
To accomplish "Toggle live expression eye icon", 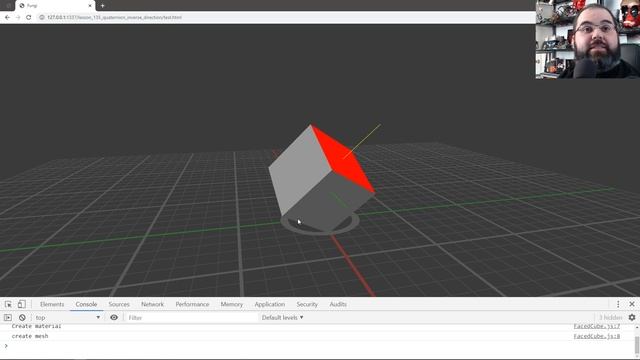I will pyautogui.click(x=114, y=317).
